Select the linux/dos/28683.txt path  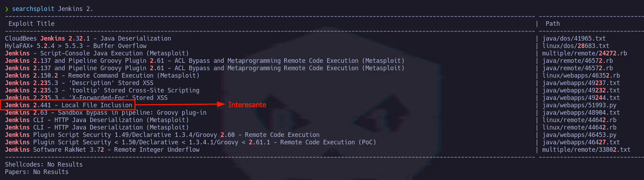pyautogui.click(x=576, y=46)
